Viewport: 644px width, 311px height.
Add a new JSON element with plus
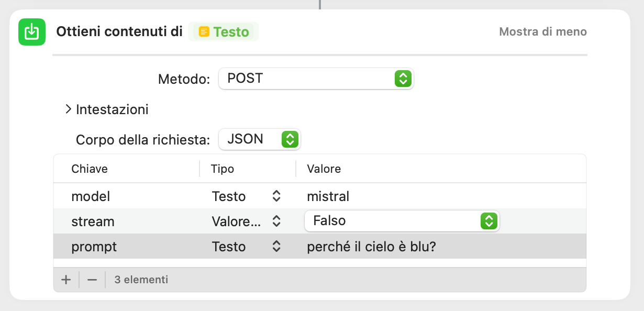click(66, 280)
